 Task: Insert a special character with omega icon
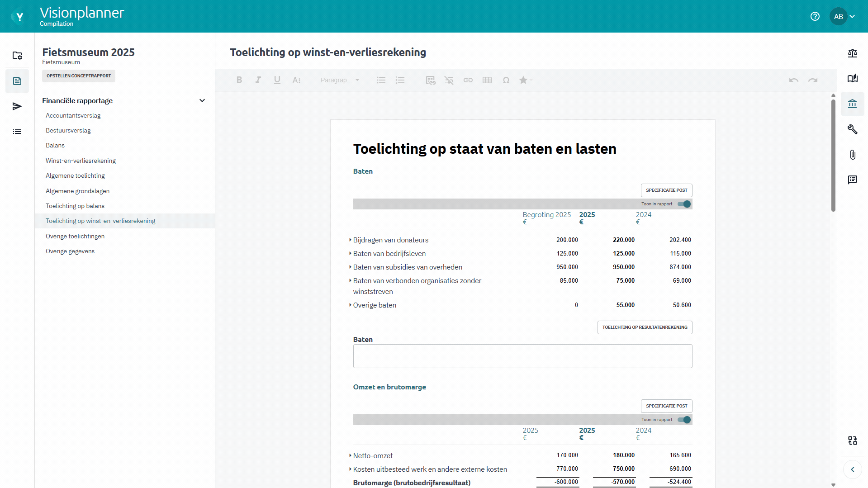(506, 80)
